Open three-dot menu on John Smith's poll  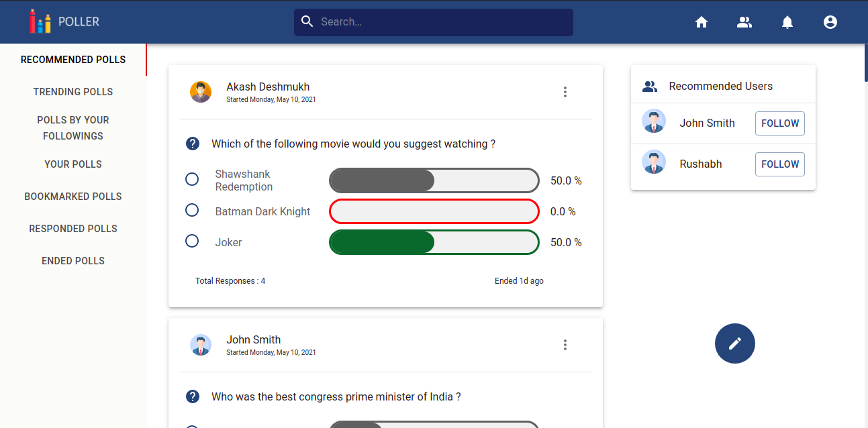point(565,345)
